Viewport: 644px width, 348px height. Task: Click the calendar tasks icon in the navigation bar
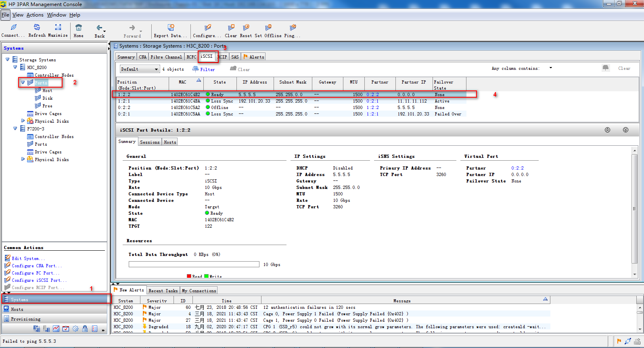click(x=66, y=329)
